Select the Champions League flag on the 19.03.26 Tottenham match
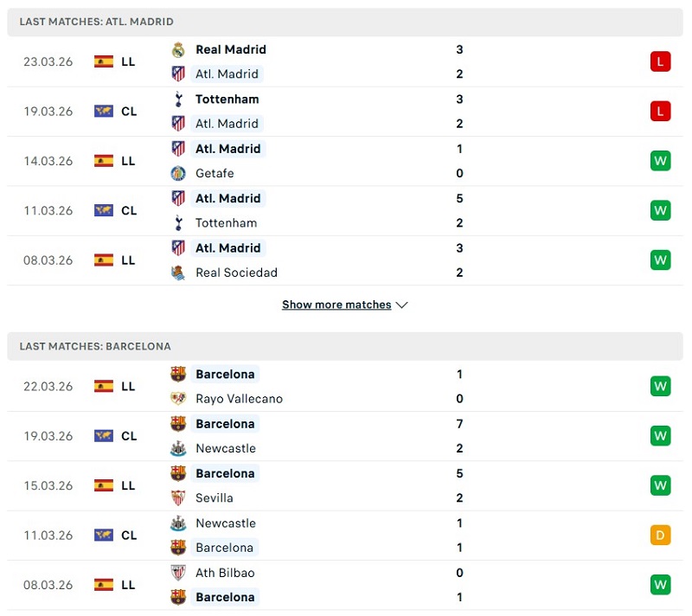The image size is (692, 616). click(105, 111)
